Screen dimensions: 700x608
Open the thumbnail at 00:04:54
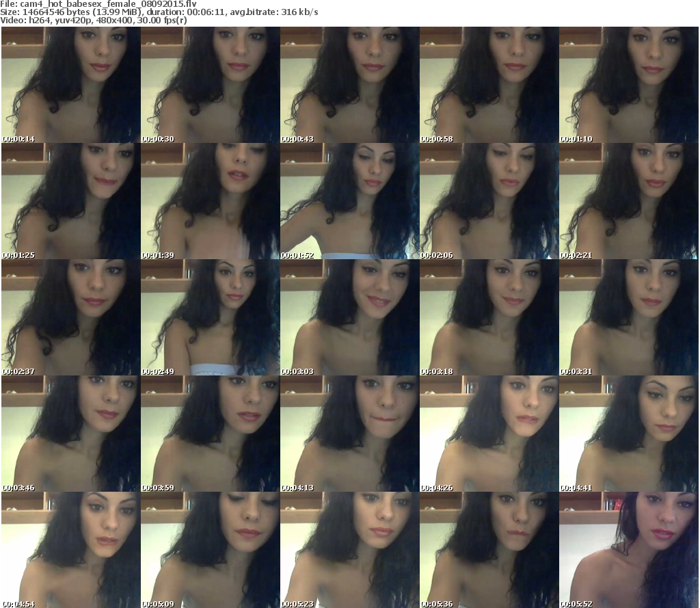71,550
